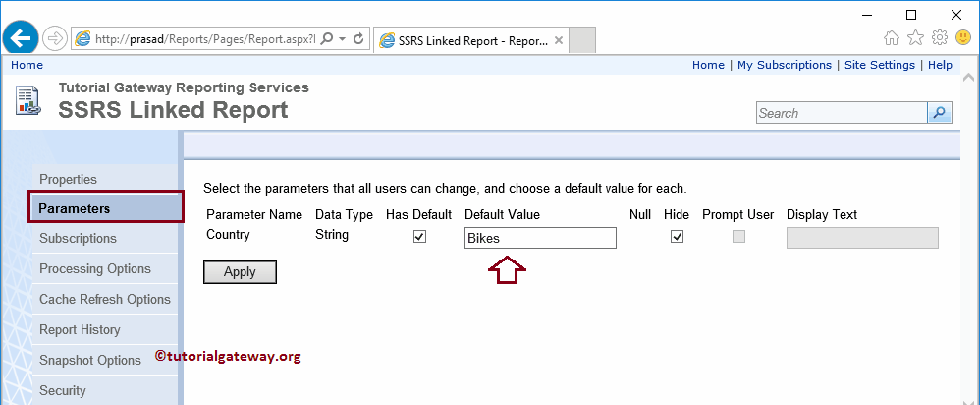Close the SSRS Linked Report tab
This screenshot has height=405, width=980.
(x=559, y=40)
